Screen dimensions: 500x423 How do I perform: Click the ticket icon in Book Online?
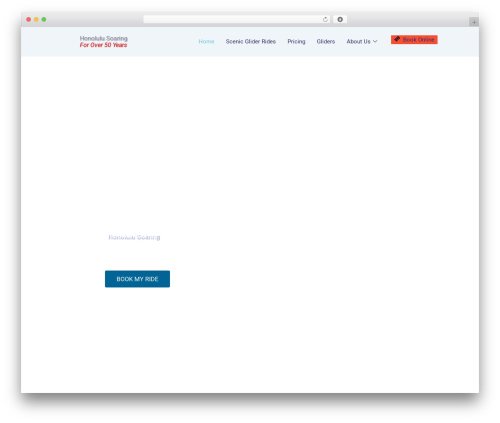point(397,39)
